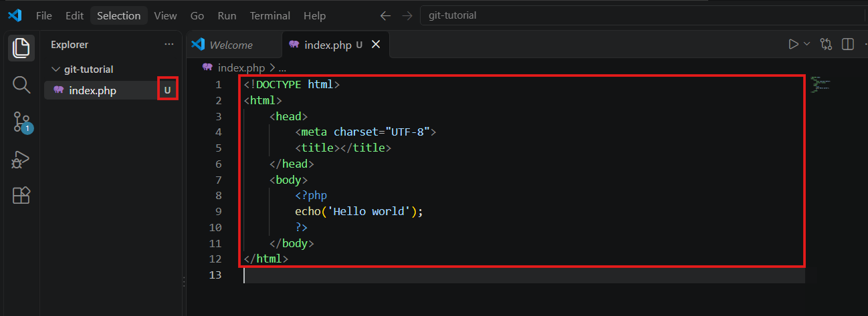868x316 pixels.
Task: Click the breadcrumb ellipsis after index.php
Action: [282, 67]
